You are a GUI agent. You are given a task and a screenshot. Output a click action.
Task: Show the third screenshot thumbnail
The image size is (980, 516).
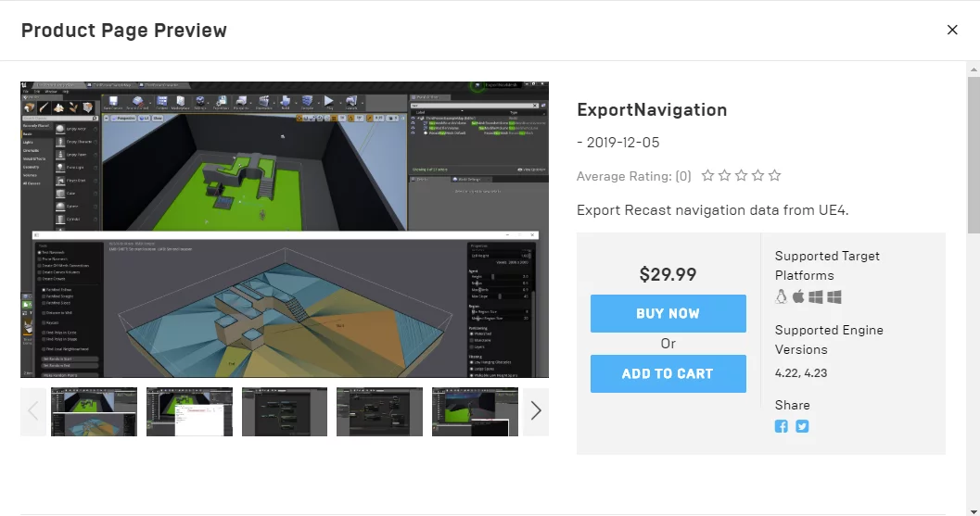coord(285,411)
